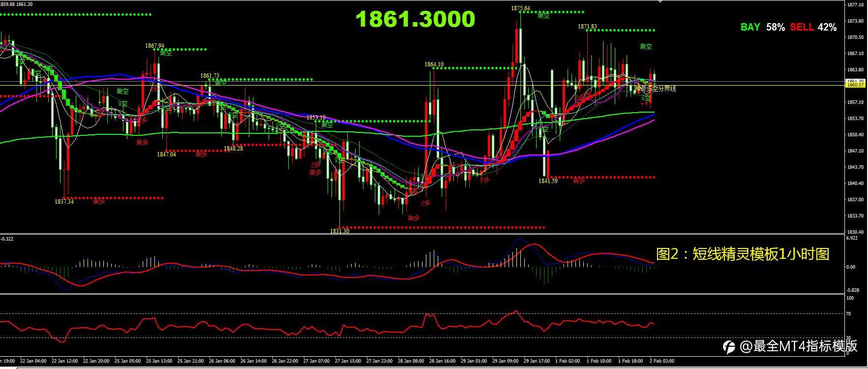Click the 1873.80 price axis label
This screenshot has height=369, width=868.
(856, 21)
